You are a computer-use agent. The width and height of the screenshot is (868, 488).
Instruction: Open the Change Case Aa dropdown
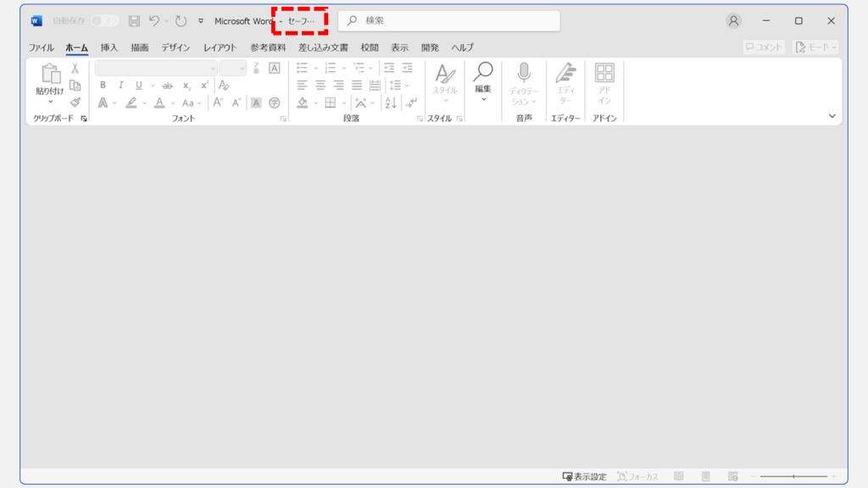pos(191,103)
